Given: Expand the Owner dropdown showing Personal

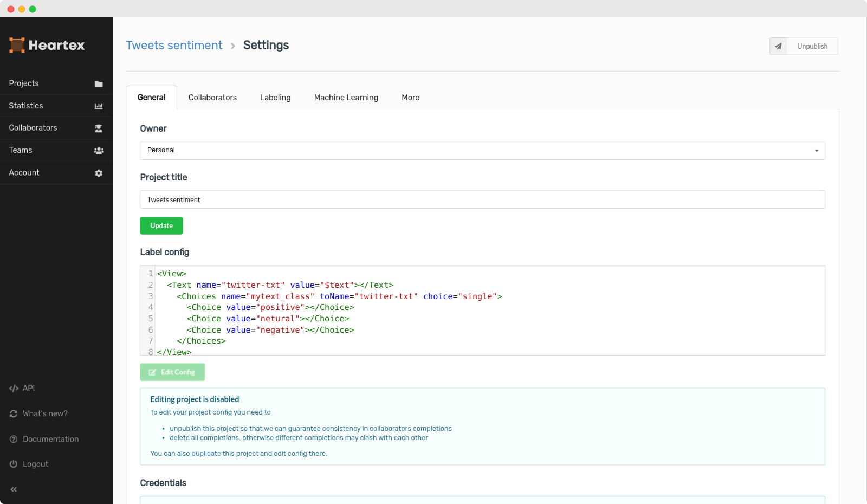Looking at the screenshot, I should (x=482, y=151).
